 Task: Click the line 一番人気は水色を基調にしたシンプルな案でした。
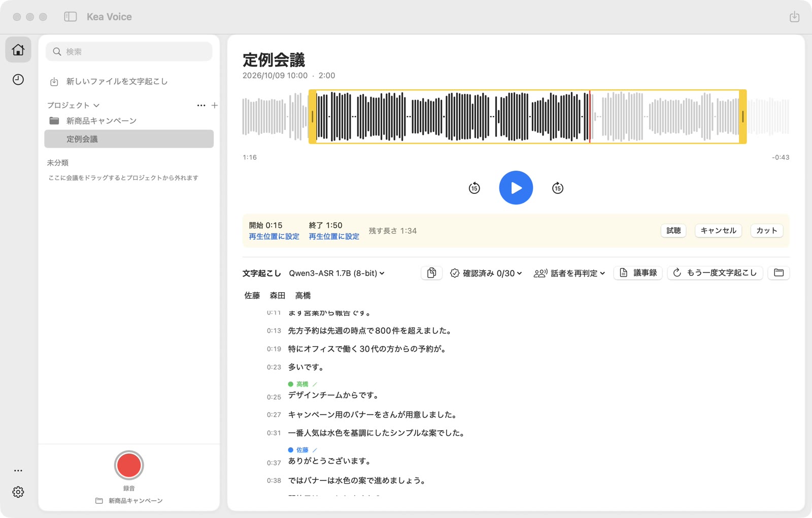point(377,433)
